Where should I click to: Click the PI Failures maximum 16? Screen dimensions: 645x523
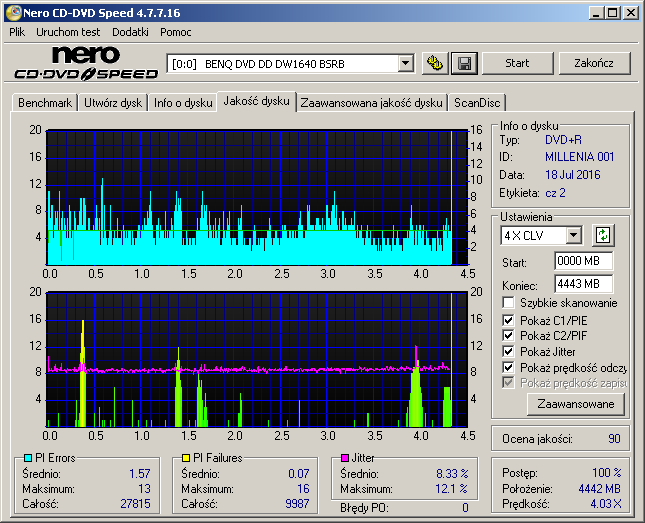(x=303, y=489)
